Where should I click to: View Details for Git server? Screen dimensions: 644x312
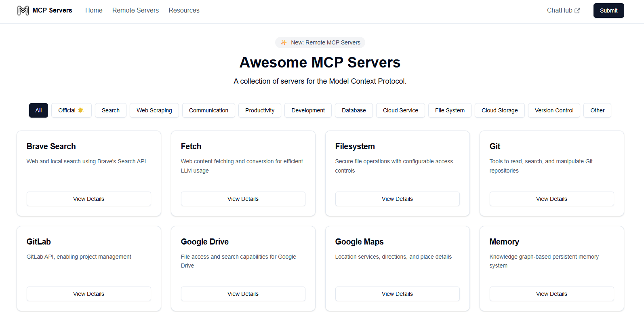click(551, 199)
